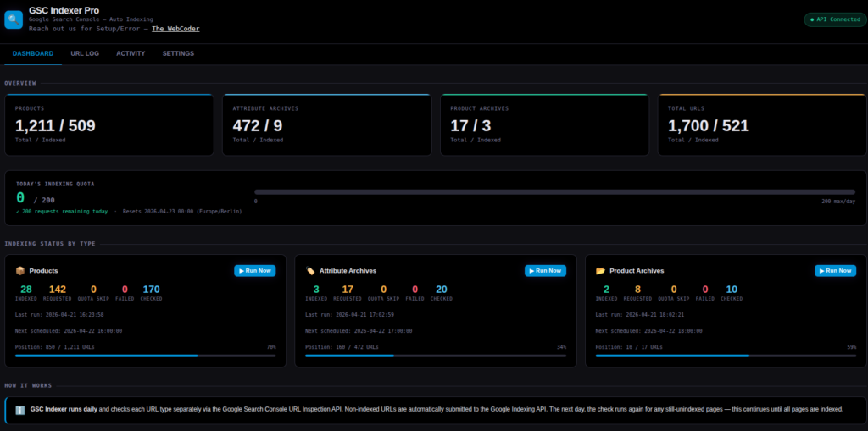Click the Product Archives folder icon
Screen dimensions: 868x431
(x=600, y=271)
